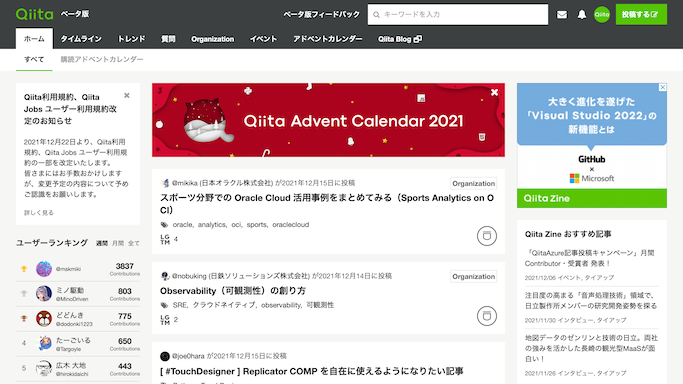Click the green Qiita Zine banner
Image resolution: width=683 pixels, height=384 pixels.
tap(592, 199)
